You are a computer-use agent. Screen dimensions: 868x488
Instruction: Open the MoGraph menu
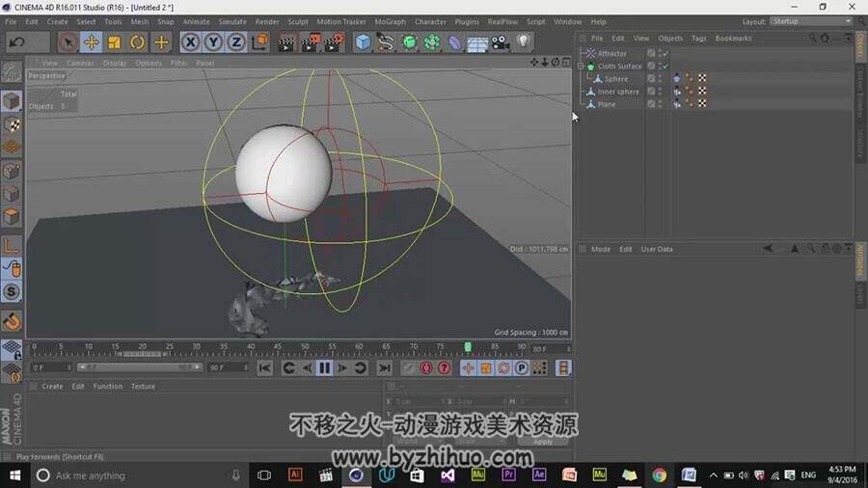(391, 21)
